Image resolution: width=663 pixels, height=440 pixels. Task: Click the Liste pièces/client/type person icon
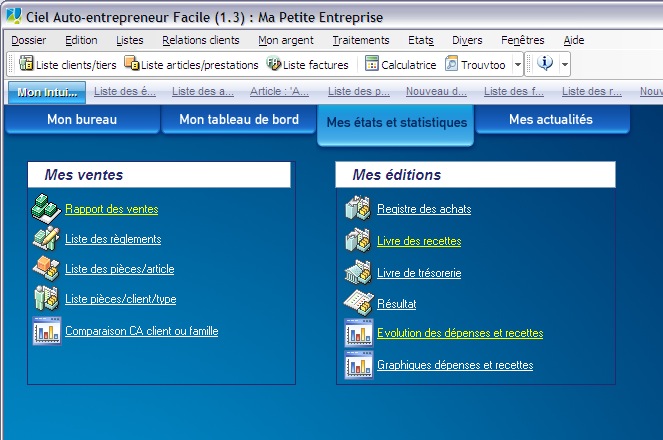click(47, 298)
